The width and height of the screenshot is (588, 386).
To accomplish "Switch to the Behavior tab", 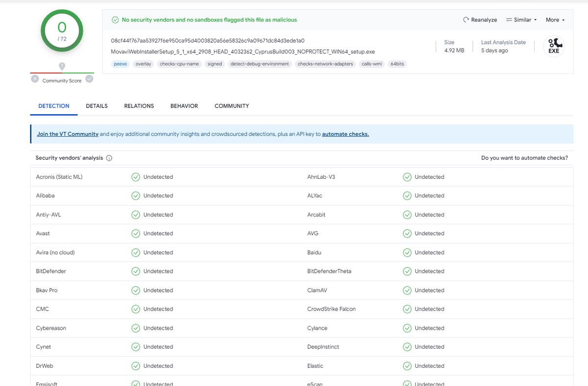I will [184, 106].
